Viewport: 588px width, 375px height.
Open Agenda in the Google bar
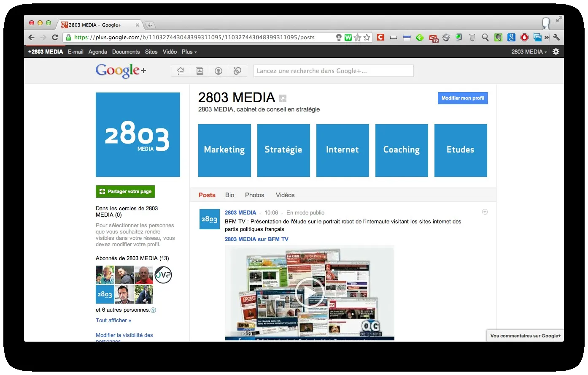(98, 52)
